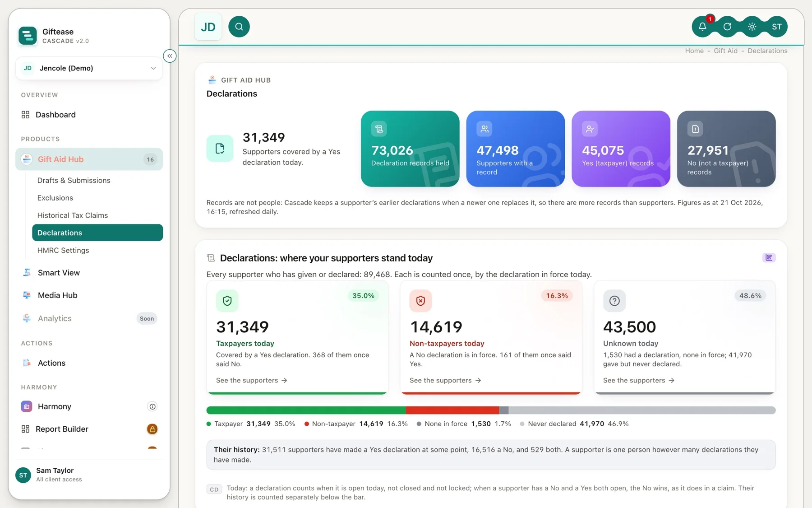Screen dimensions: 812x508
Task: Toggle the chart view icon in declarations panel
Action: point(769,257)
